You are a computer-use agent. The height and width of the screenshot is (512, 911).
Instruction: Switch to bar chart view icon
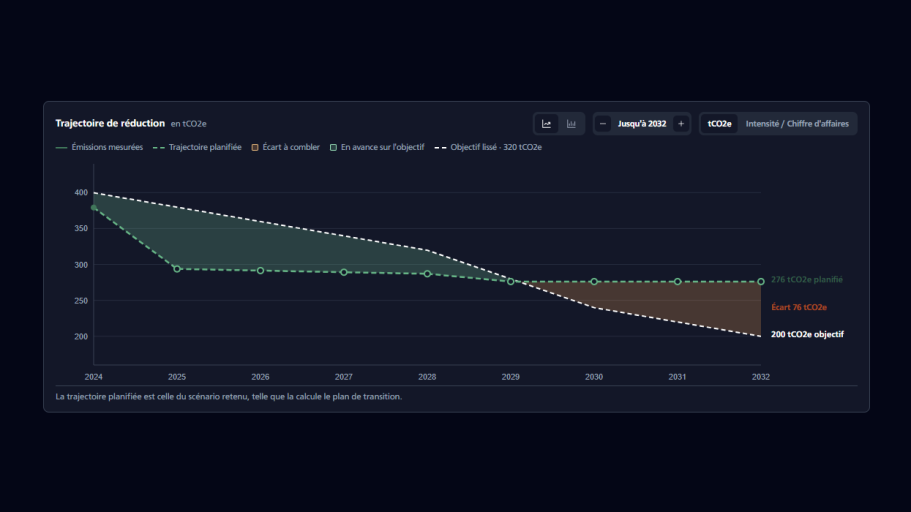click(x=571, y=124)
